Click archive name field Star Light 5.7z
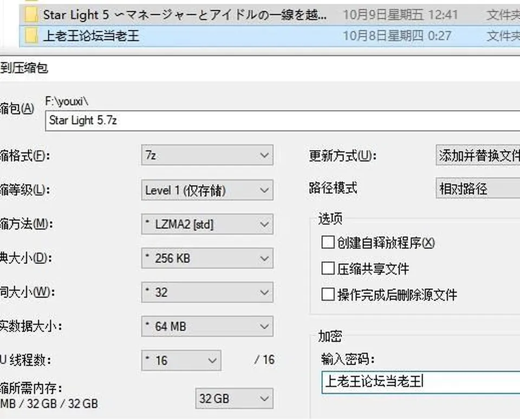This screenshot has width=520, height=420. coord(283,121)
